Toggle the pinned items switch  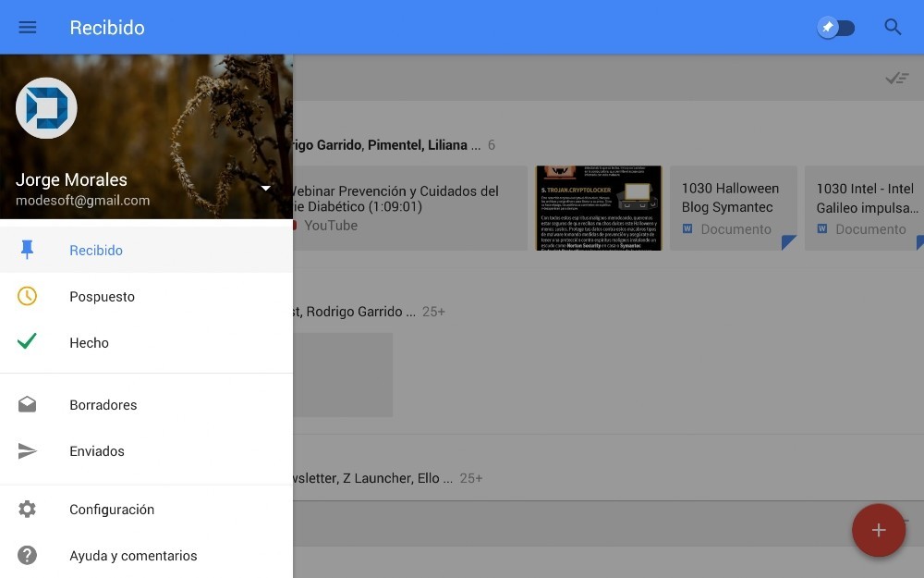837,28
